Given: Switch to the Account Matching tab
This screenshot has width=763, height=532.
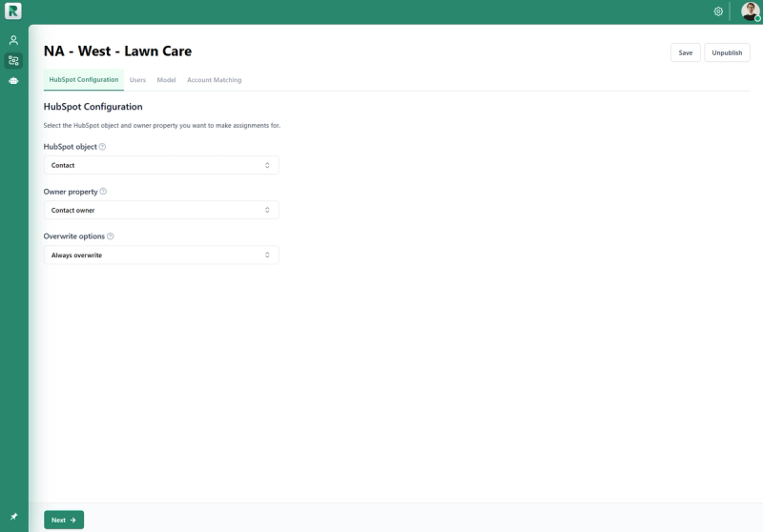Looking at the screenshot, I should 214,80.
